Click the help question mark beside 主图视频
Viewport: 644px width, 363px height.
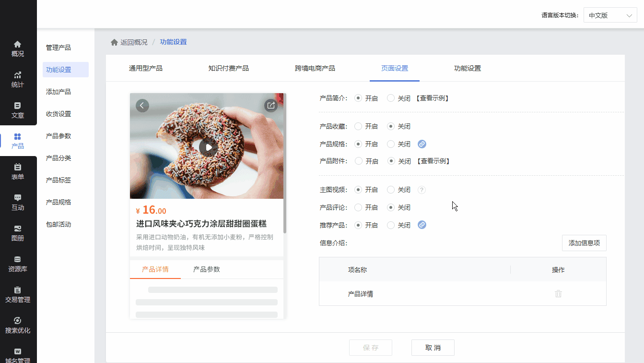[x=422, y=190]
